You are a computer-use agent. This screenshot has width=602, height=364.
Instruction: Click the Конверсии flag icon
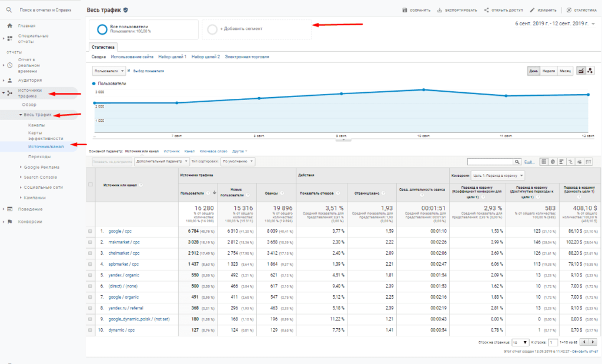click(x=9, y=222)
